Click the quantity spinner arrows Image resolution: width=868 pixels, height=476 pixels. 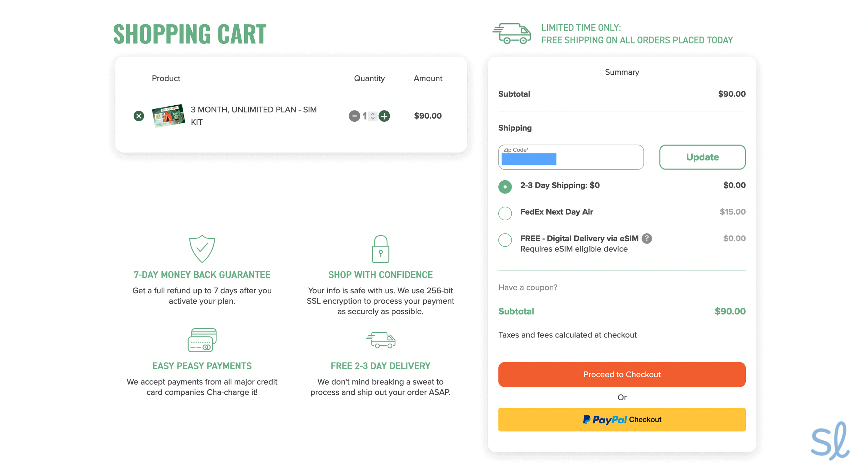click(x=373, y=116)
